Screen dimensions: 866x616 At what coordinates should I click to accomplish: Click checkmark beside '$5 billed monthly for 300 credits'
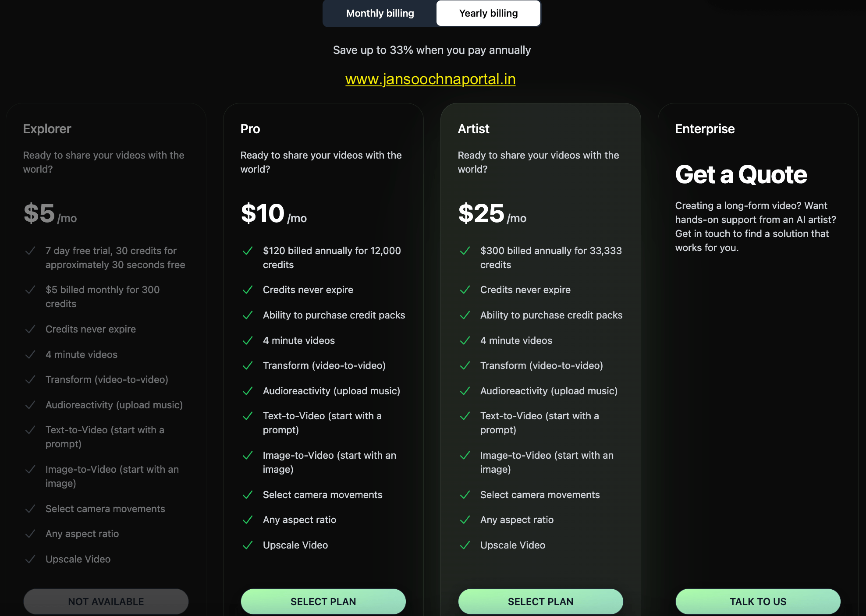coord(30,290)
